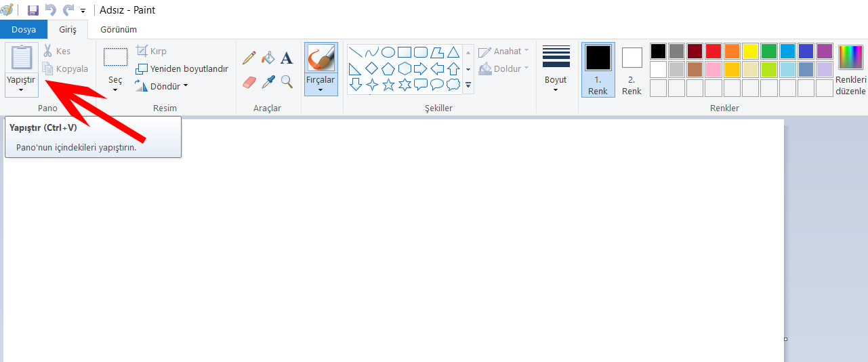Screen dimensions: 868x362
Task: Select the Pentagon shape
Action: tap(388, 68)
